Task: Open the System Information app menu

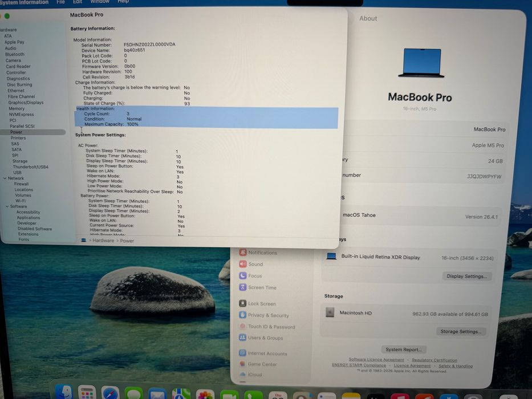Action: [x=24, y=2]
